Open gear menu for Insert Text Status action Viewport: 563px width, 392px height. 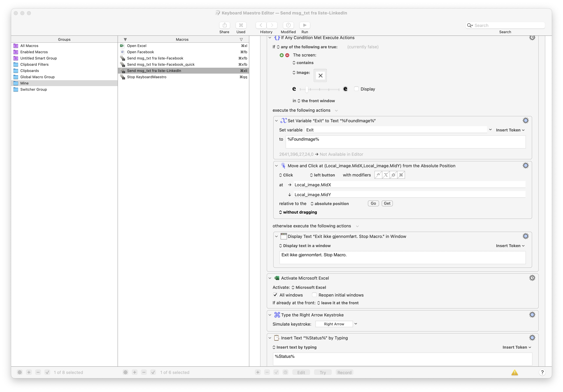[532, 338]
